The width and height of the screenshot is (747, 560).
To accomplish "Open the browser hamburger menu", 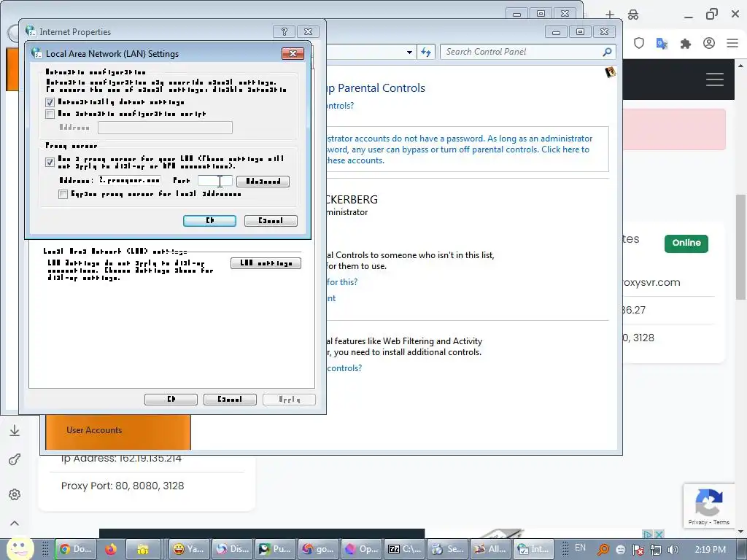I will 732,43.
